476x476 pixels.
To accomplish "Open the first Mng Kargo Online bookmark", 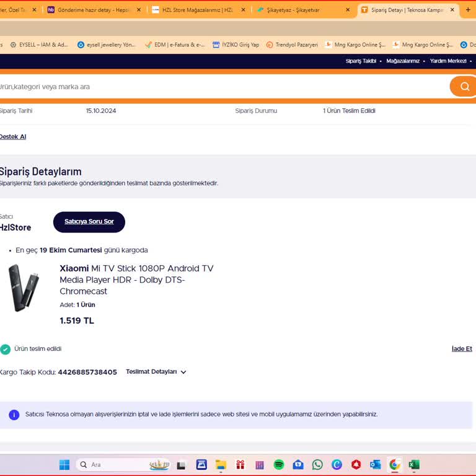I will [x=355, y=45].
